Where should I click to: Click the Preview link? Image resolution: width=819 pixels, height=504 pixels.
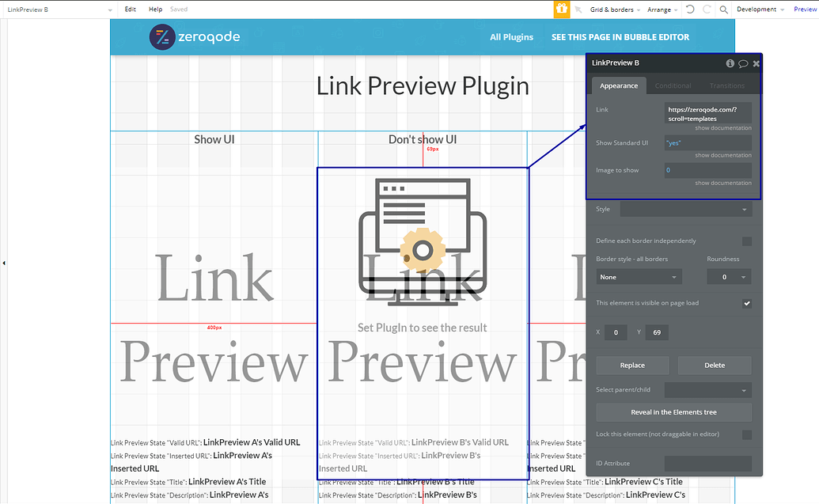click(x=805, y=9)
